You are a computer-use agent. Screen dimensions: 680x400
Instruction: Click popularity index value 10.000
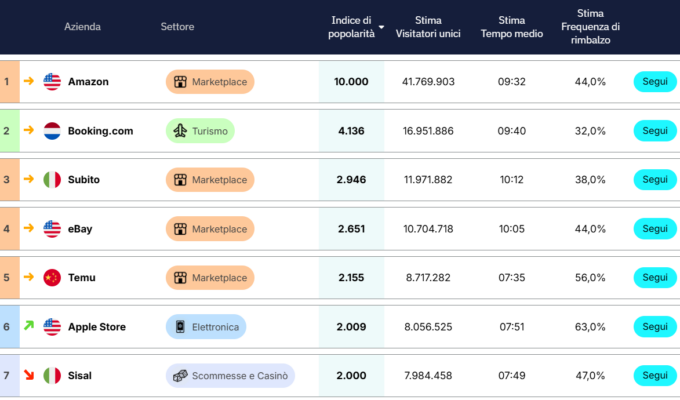[x=351, y=82]
